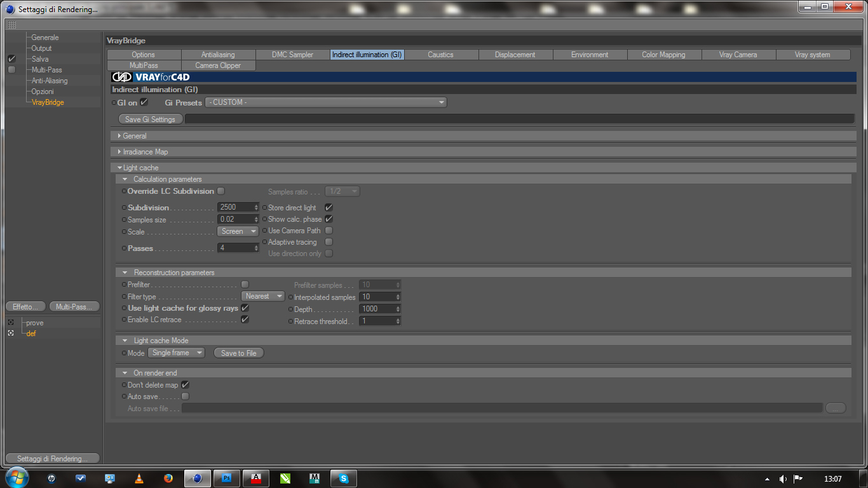Toggle the GI on checkbox
Image resolution: width=868 pixels, height=488 pixels.
point(144,102)
